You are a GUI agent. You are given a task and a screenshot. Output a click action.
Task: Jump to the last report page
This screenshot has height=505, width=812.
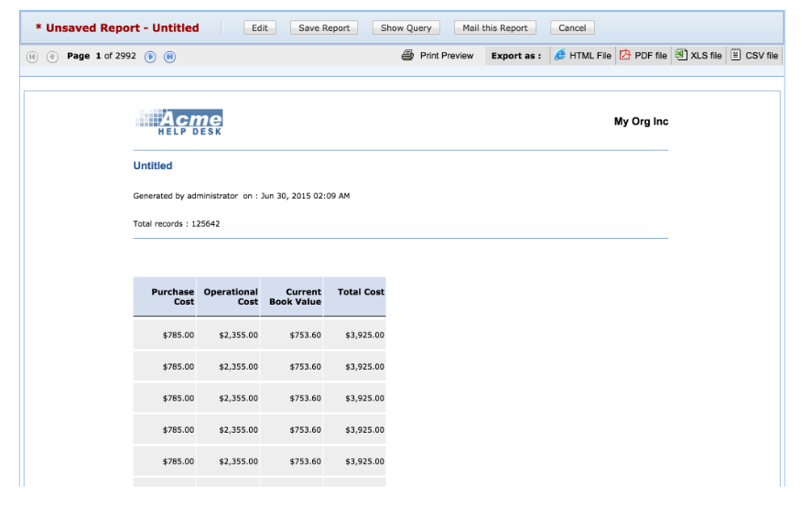pos(170,57)
